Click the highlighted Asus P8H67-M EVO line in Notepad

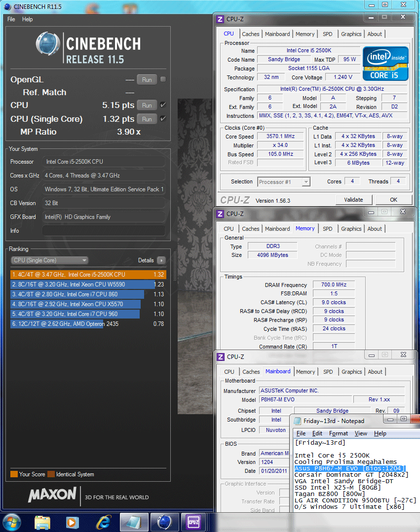pyautogui.click(x=349, y=468)
